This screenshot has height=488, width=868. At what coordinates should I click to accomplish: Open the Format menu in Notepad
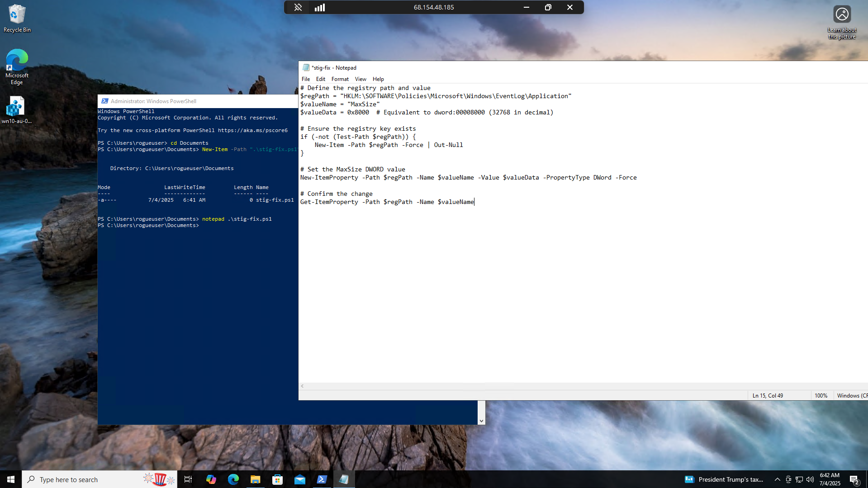[340, 79]
